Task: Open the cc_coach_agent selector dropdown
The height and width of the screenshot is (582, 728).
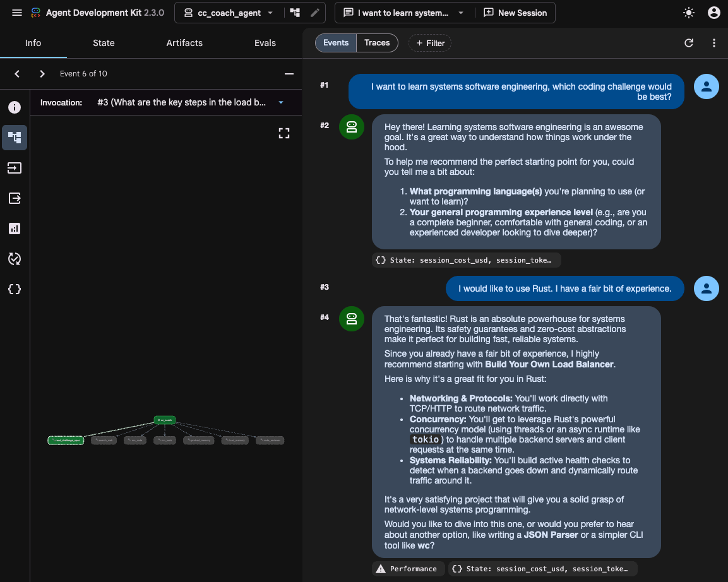Action: [x=229, y=13]
